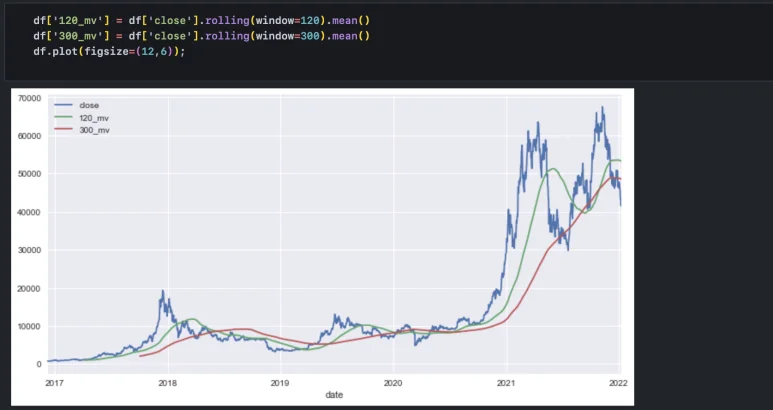This screenshot has width=773, height=410.
Task: Click the 2019 x-axis tick label
Action: click(x=280, y=382)
